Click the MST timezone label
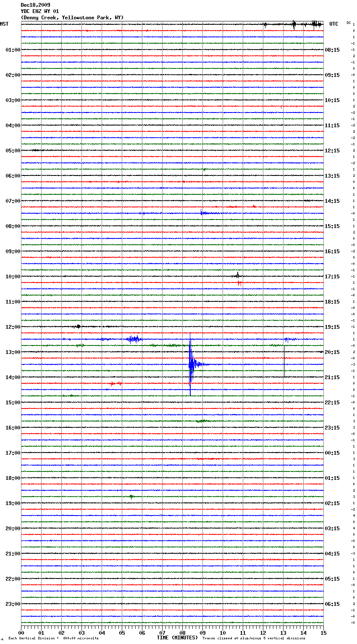The width and height of the screenshot is (357, 644). (4, 24)
